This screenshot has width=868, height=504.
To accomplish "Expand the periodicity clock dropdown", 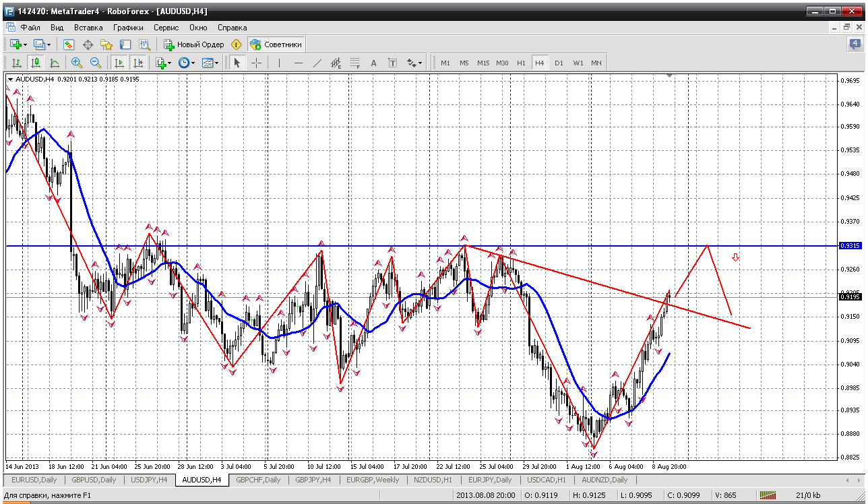I will (193, 63).
